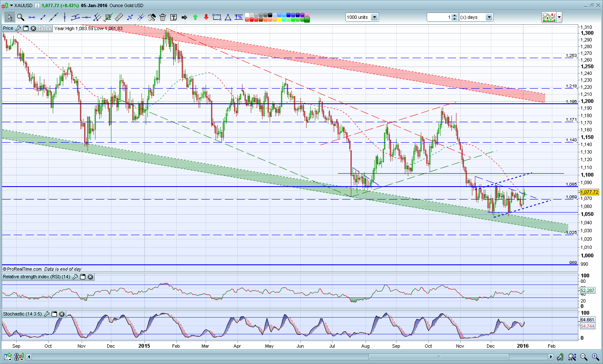Image resolution: width=603 pixels, height=364 pixels.
Task: Open Price panel wrench settings
Action: pos(18,28)
